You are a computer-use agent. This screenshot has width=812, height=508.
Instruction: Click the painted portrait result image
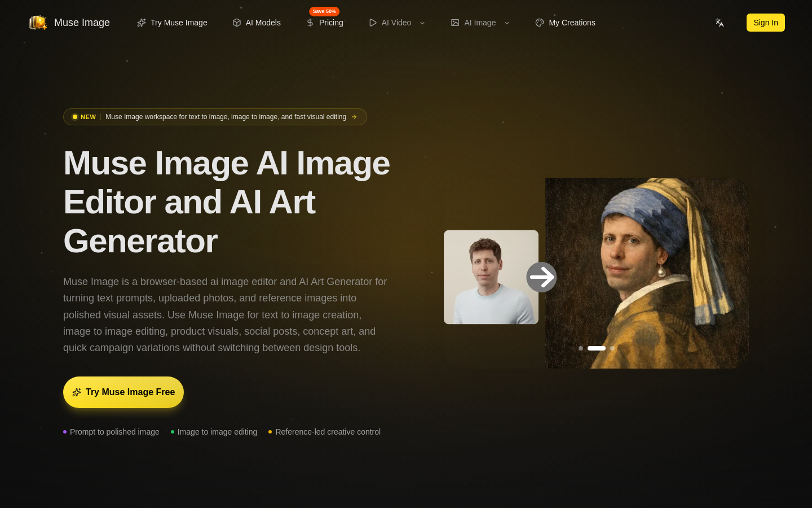pos(647,273)
